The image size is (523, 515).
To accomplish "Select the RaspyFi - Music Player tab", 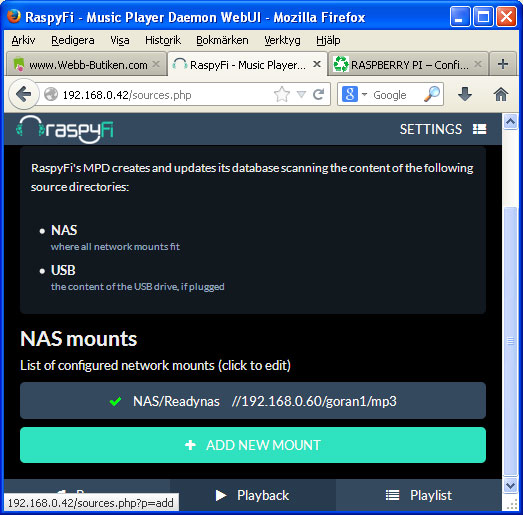I will point(247,64).
